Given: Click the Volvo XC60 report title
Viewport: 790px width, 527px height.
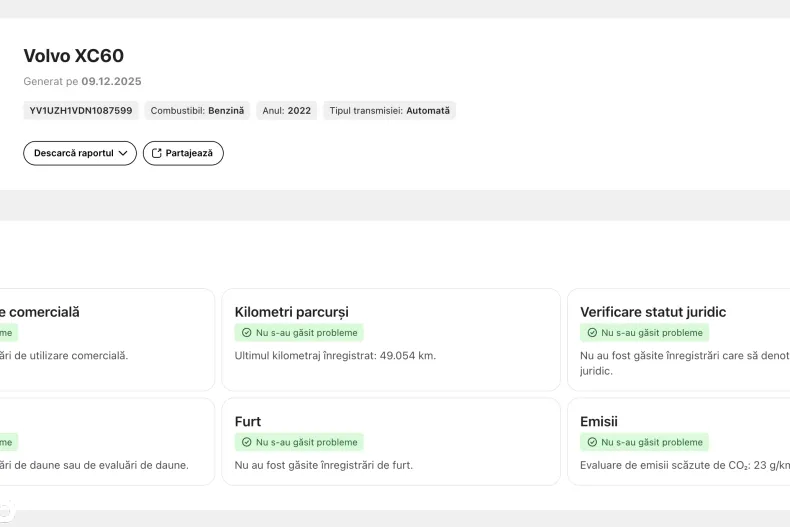Looking at the screenshot, I should coord(74,56).
